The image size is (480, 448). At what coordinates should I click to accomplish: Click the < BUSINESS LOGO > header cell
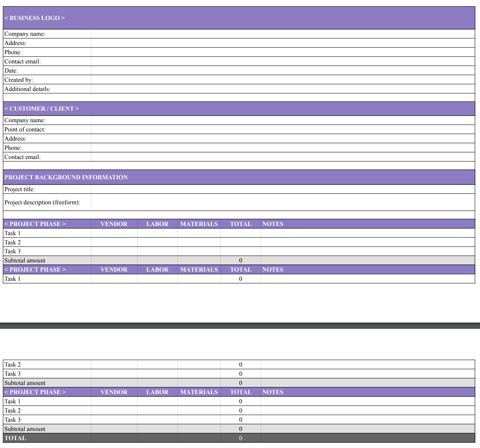239,18
